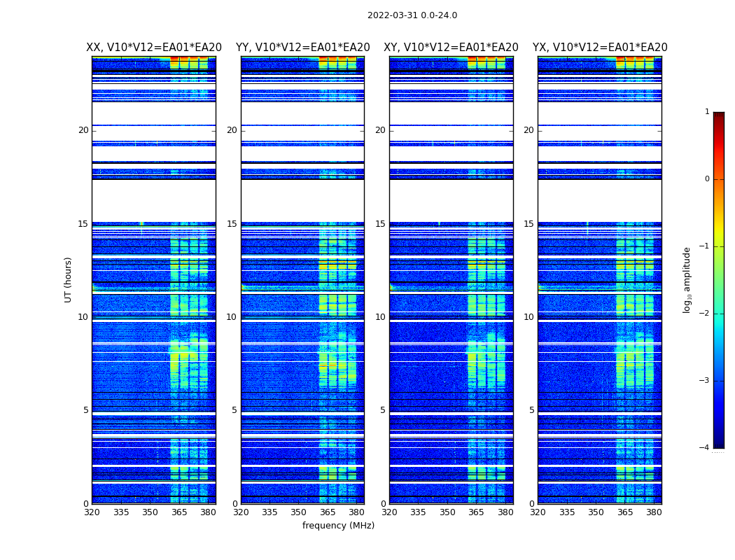Click the 365 MHz tick label under YY plot

(x=328, y=512)
